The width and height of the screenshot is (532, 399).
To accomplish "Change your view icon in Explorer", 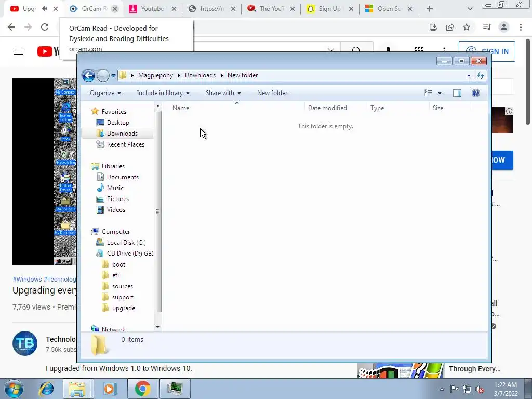I will [x=429, y=93].
